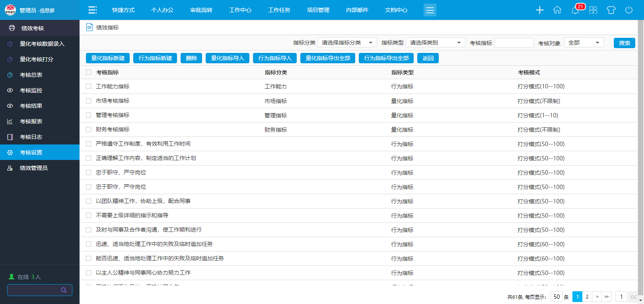Tick the 财务考核指标 row checkbox
This screenshot has width=644, height=304.
[89, 129]
